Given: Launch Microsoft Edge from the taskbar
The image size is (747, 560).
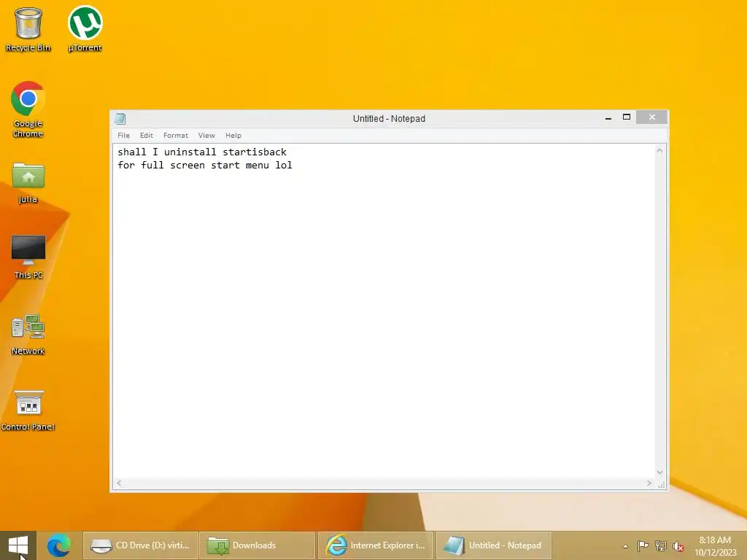Looking at the screenshot, I should pos(59,545).
